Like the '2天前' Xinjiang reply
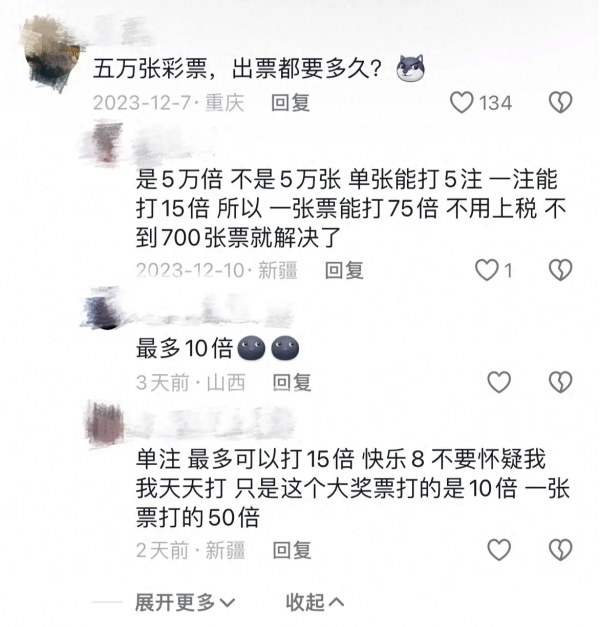Viewport: 600px width, 627px height. [499, 550]
